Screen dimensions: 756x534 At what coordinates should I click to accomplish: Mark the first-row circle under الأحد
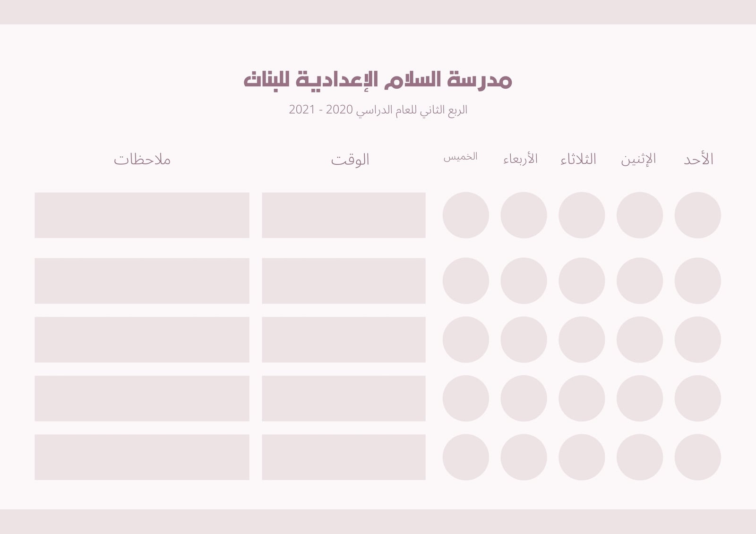pos(697,215)
